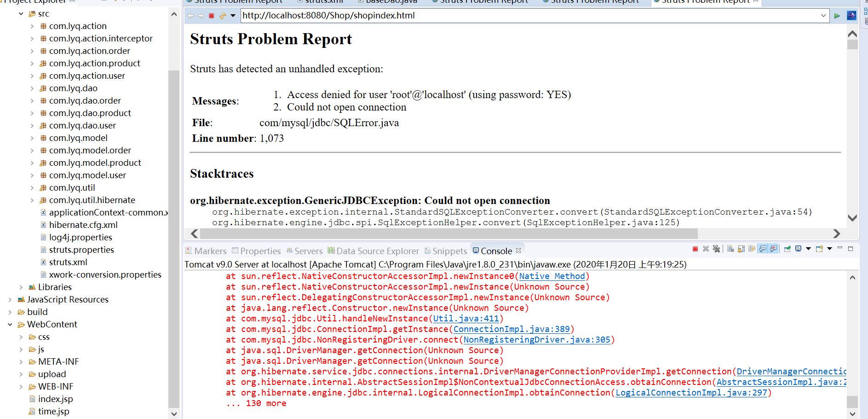This screenshot has width=868, height=419.
Task: Select the upload folder
Action: click(52, 374)
